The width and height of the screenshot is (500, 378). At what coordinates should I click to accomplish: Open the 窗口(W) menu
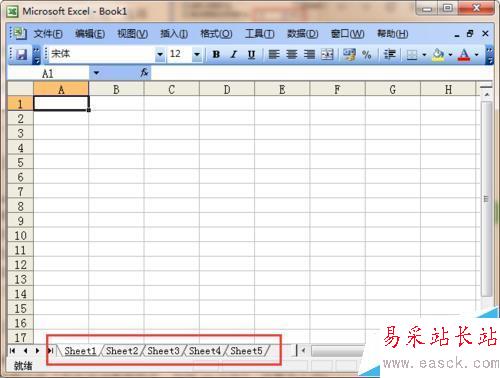point(347,34)
